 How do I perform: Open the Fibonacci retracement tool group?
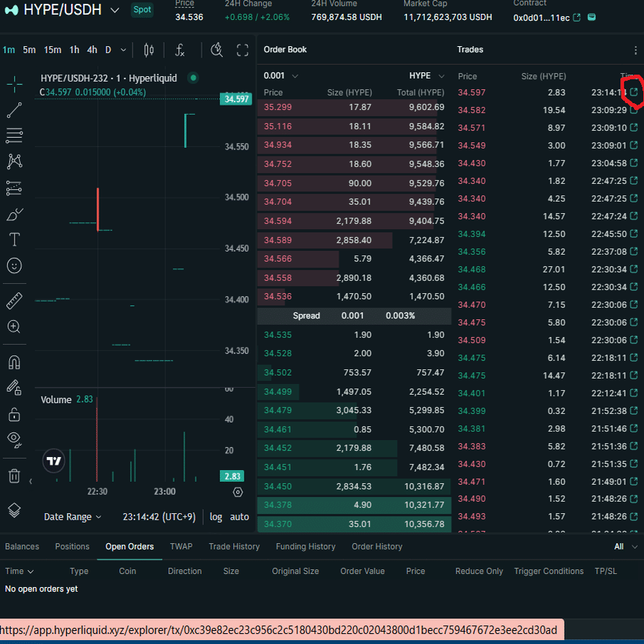pos(15,135)
